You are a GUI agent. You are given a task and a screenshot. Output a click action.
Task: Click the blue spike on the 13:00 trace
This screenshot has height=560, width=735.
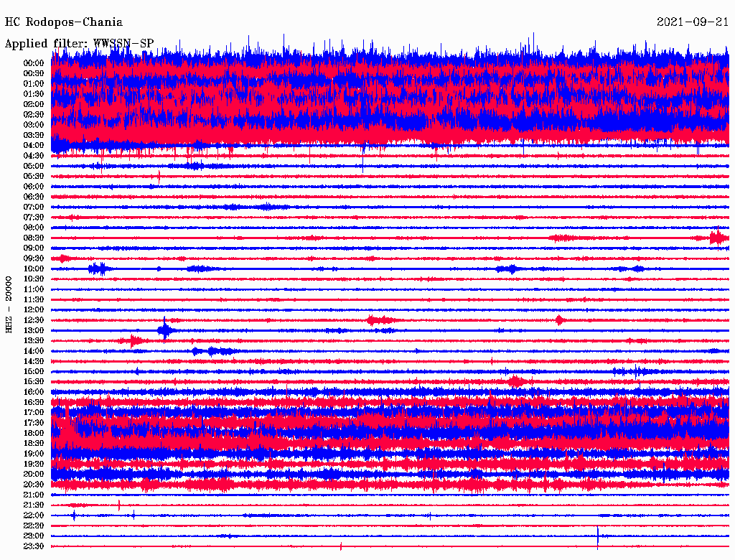[164, 330]
